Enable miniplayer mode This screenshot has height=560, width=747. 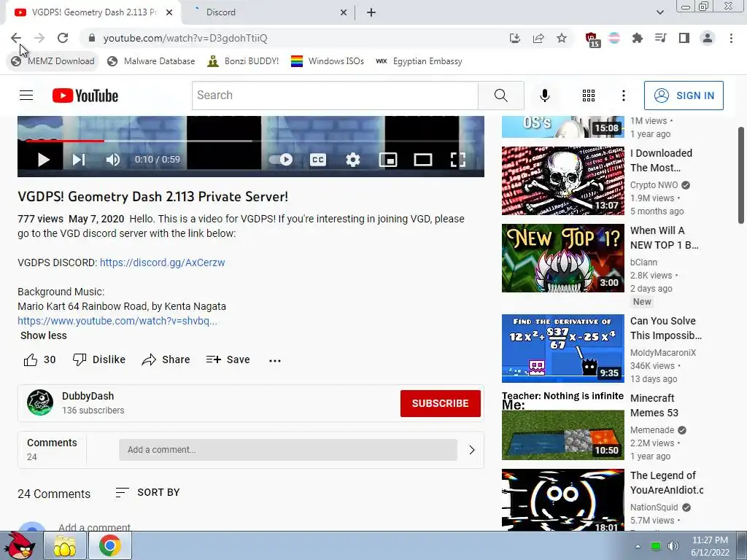pyautogui.click(x=388, y=160)
